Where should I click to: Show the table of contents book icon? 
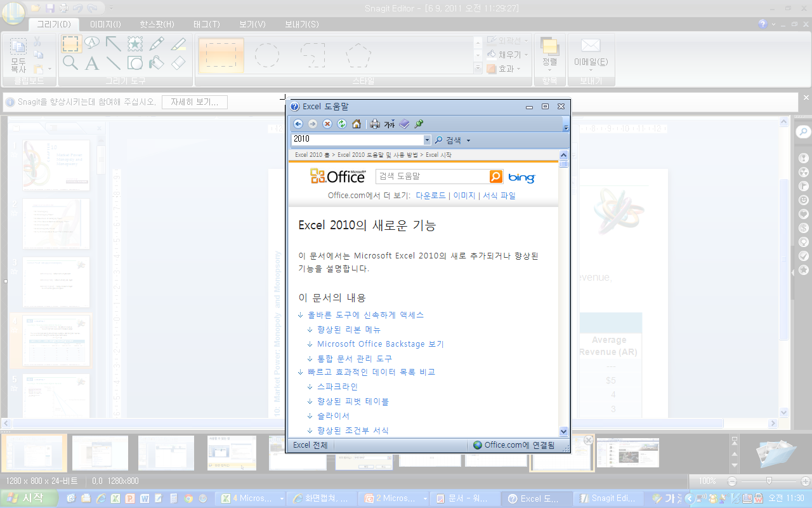click(x=404, y=124)
